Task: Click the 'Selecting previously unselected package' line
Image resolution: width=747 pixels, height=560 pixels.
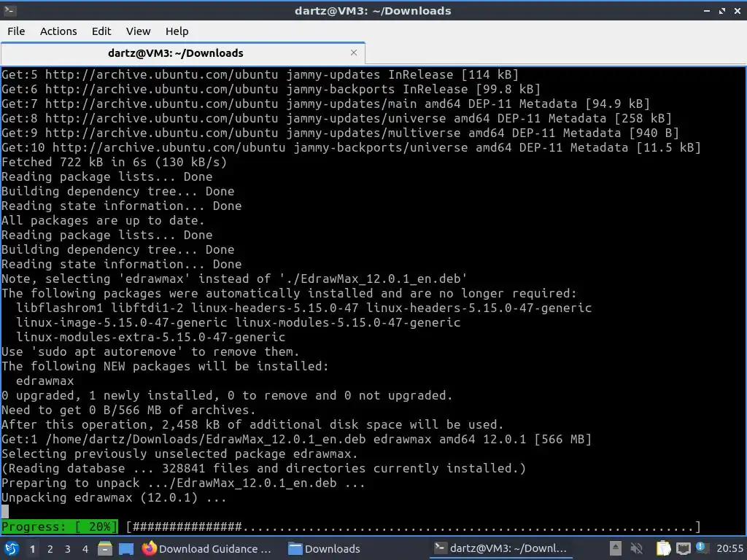Action: (x=179, y=454)
